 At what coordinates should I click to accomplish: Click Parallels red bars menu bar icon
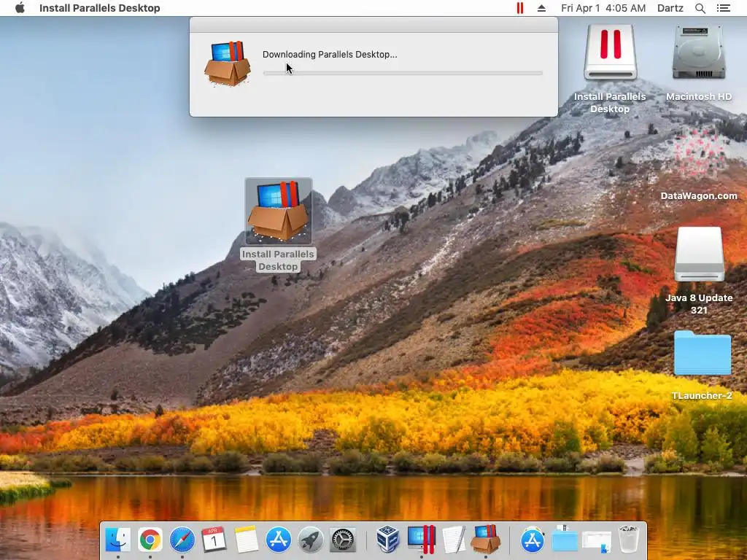(x=519, y=8)
